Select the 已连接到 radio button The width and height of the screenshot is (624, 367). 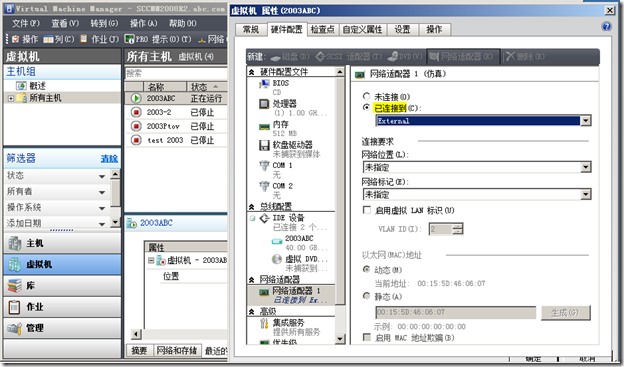click(x=366, y=107)
